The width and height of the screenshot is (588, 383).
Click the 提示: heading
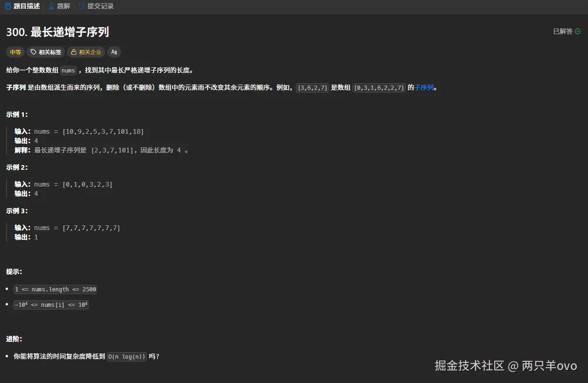tap(14, 271)
